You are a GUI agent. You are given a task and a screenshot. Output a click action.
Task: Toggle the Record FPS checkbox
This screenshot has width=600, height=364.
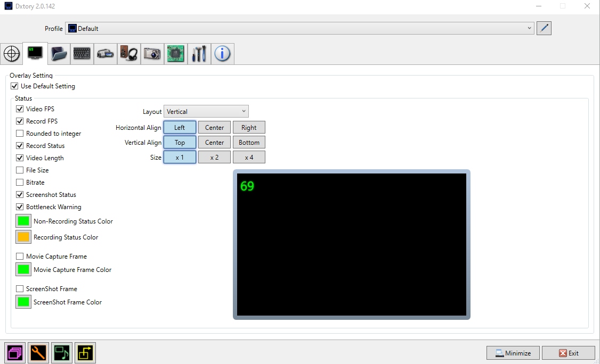pyautogui.click(x=20, y=121)
